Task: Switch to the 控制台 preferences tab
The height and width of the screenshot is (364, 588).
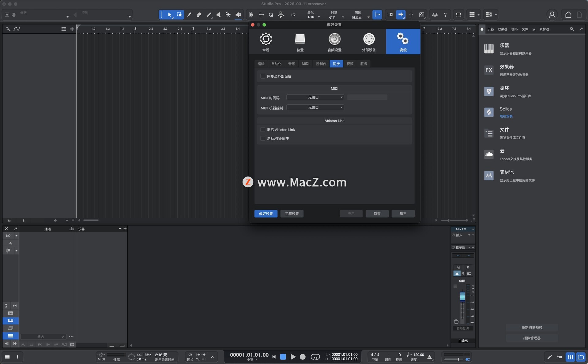Action: (321, 64)
